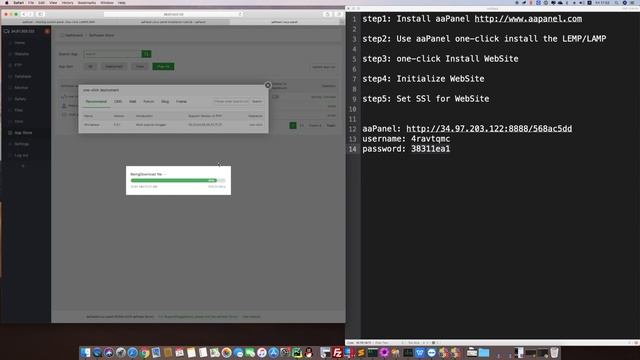The width and height of the screenshot is (640, 360).
Task: Go back with Safari's back arrow
Action: click(x=24, y=14)
